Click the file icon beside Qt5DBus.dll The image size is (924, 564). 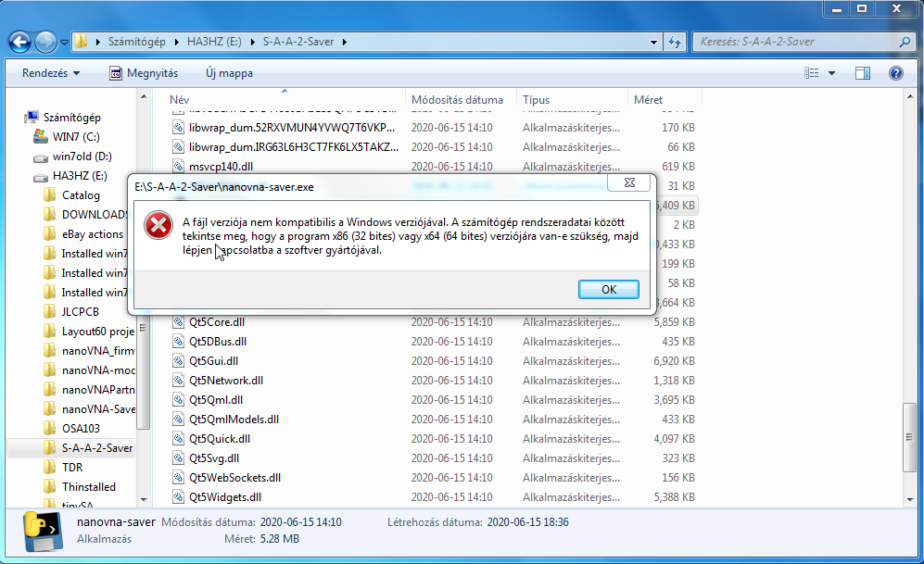click(x=178, y=342)
